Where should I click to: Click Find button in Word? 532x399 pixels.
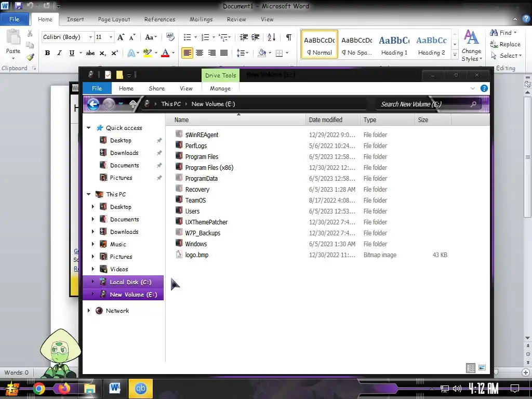[x=503, y=33]
